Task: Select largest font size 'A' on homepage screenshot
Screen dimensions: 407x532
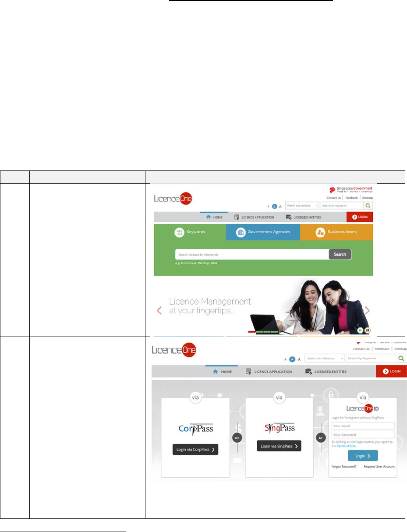Action: (280, 206)
